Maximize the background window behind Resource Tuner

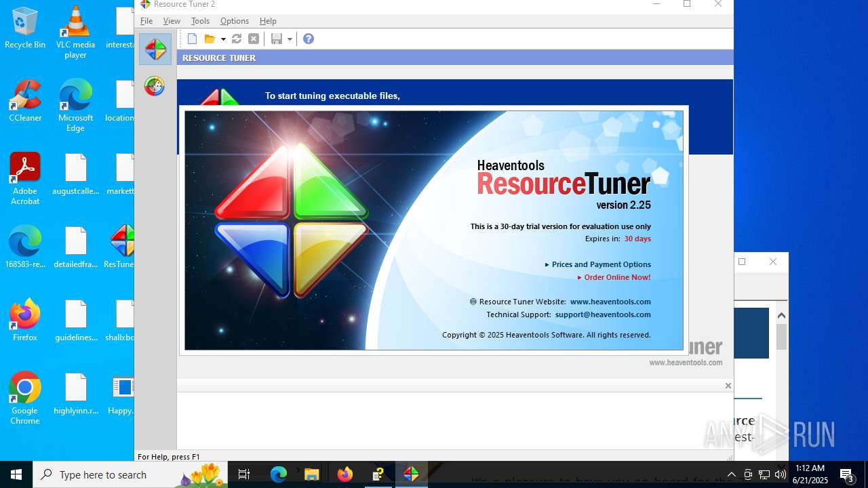(742, 262)
